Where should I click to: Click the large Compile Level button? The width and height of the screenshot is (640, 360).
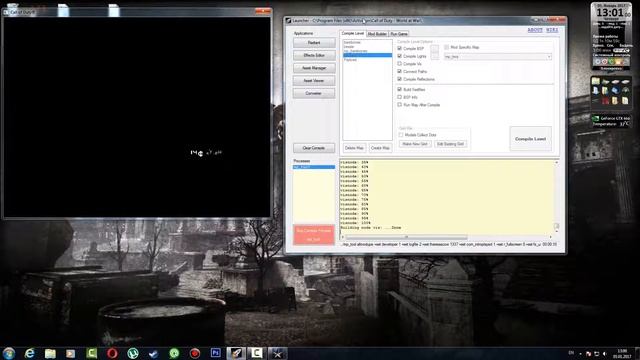coord(530,139)
